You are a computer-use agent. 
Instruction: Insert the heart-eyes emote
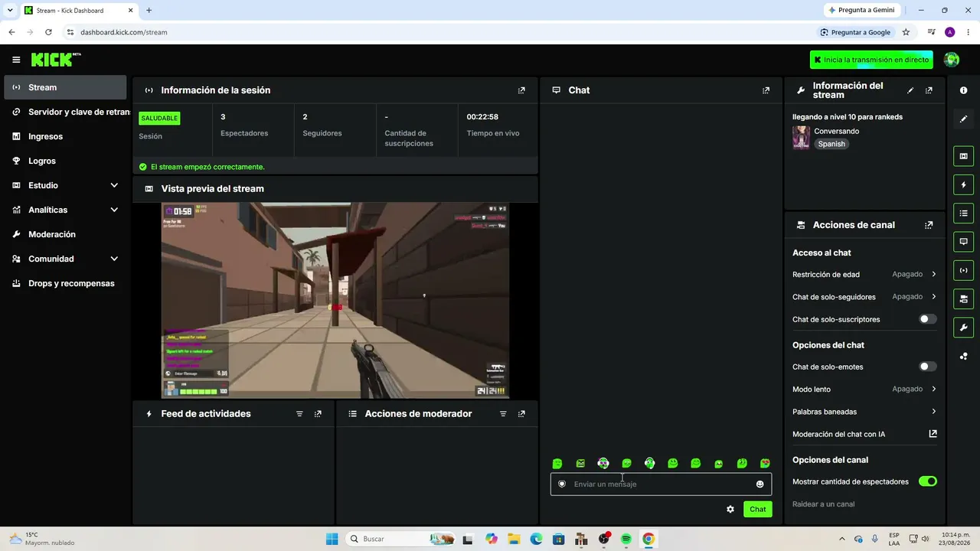pyautogui.click(x=765, y=463)
